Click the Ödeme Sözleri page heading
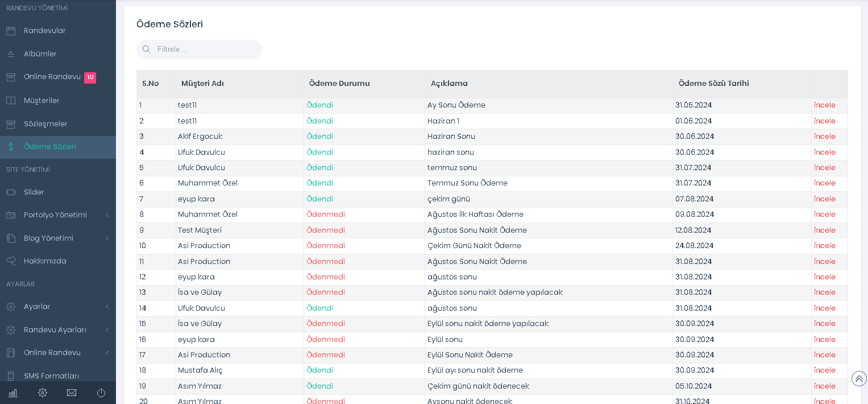868x404 pixels. pyautogui.click(x=169, y=24)
